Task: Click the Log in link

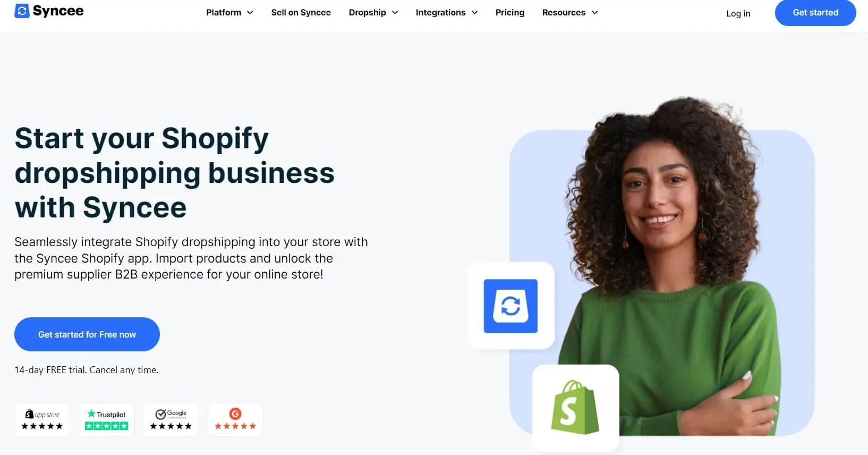Action: click(x=738, y=13)
